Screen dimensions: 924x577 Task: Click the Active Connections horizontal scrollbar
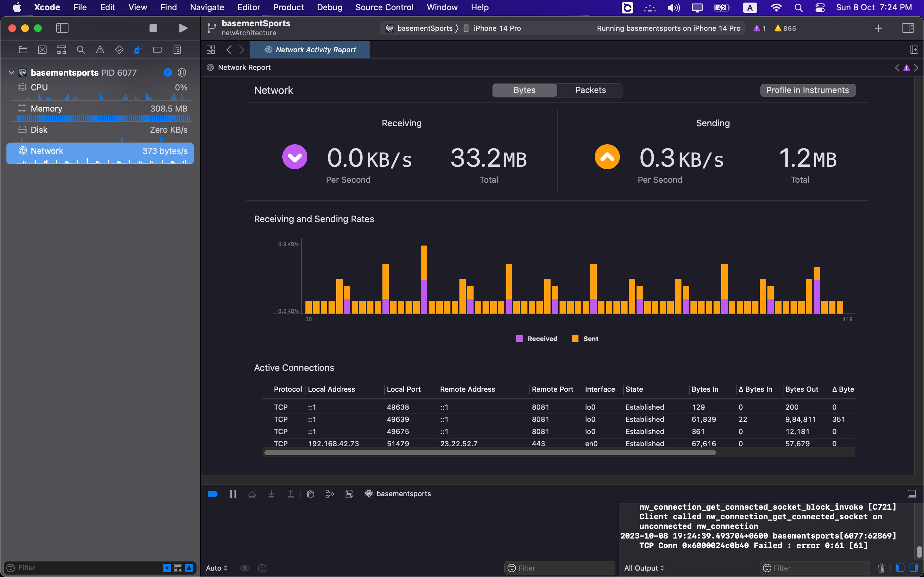pos(490,453)
